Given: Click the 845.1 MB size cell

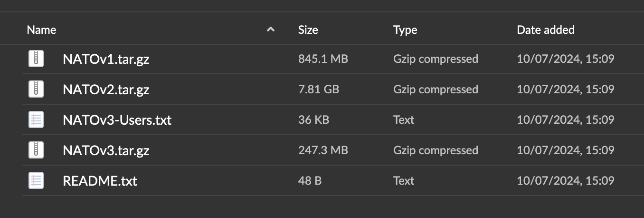Looking at the screenshot, I should pos(323,59).
